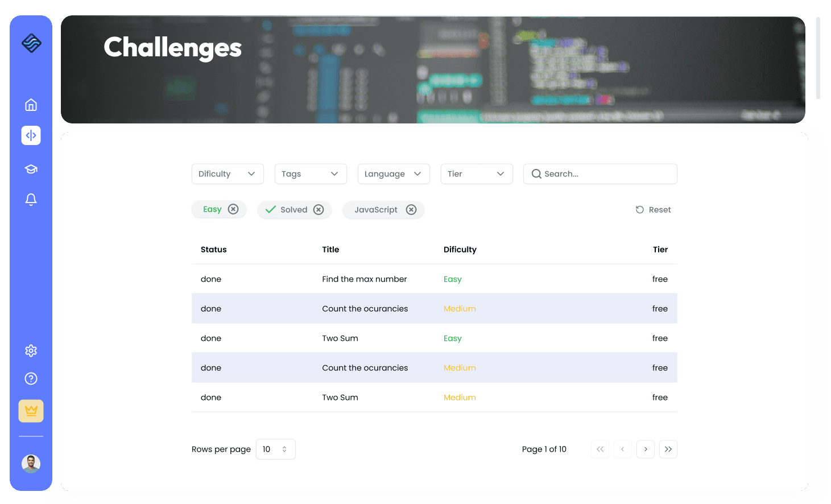831x504 pixels.
Task: Open the Dificulty filter dropdown
Action: (228, 173)
